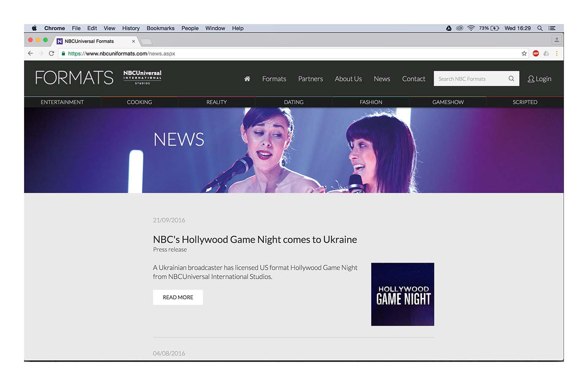Open the Contact nav link
This screenshot has height=386, width=588.
tap(414, 79)
